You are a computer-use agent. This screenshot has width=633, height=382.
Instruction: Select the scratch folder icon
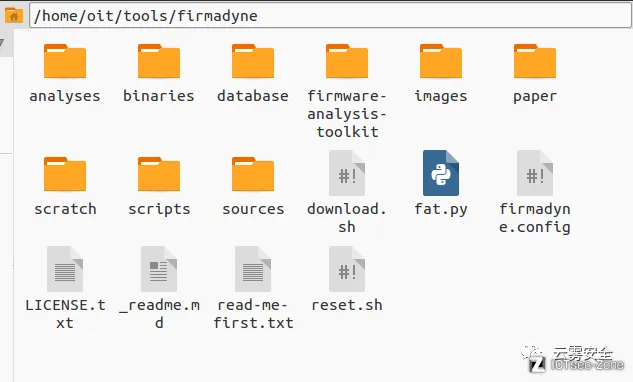pos(65,174)
